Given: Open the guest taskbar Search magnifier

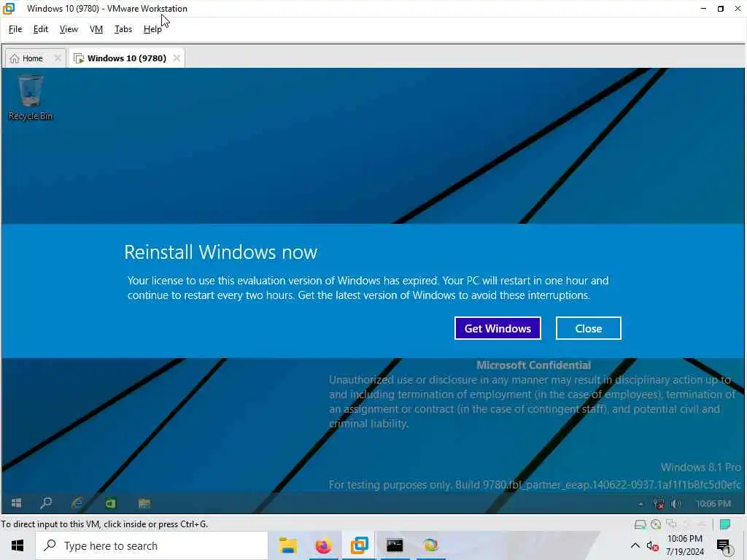Looking at the screenshot, I should (46, 503).
